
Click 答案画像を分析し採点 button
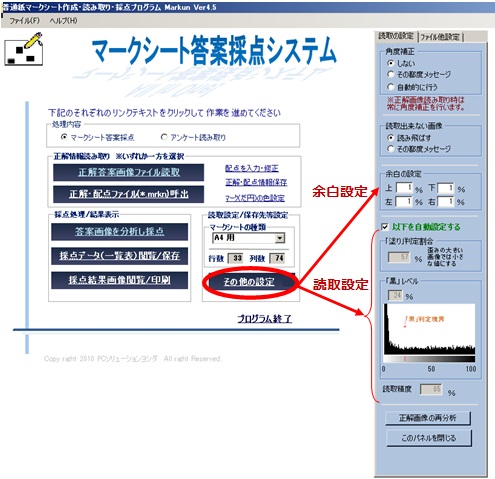point(119,232)
